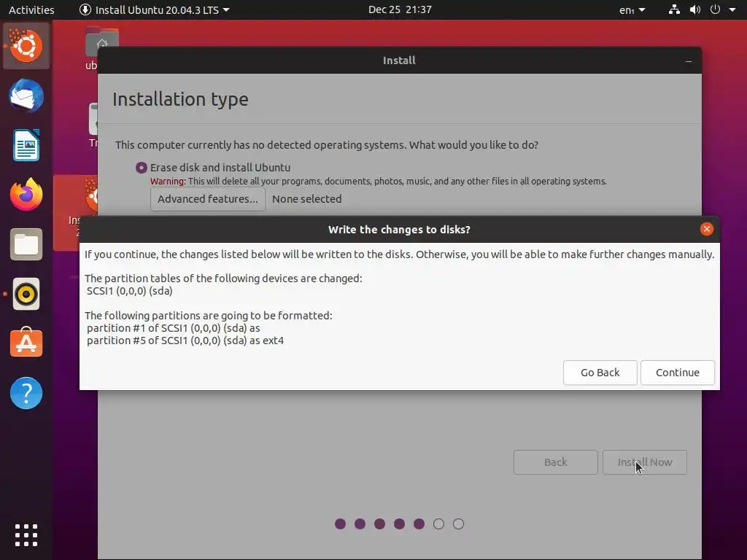747x560 pixels.
Task: Click the last empty progress dot
Action: click(x=458, y=524)
